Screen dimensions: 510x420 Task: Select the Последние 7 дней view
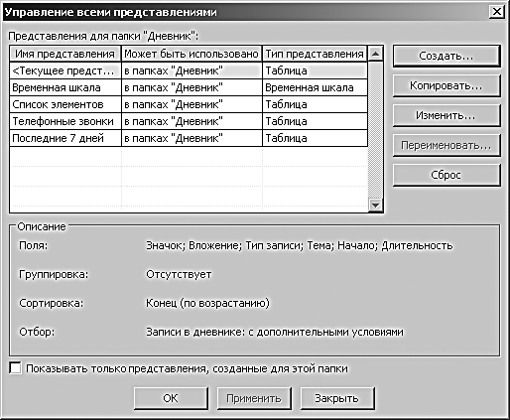click(189, 138)
